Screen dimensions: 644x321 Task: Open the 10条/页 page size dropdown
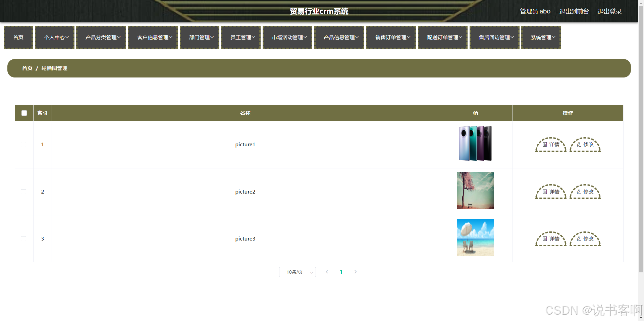coord(298,272)
